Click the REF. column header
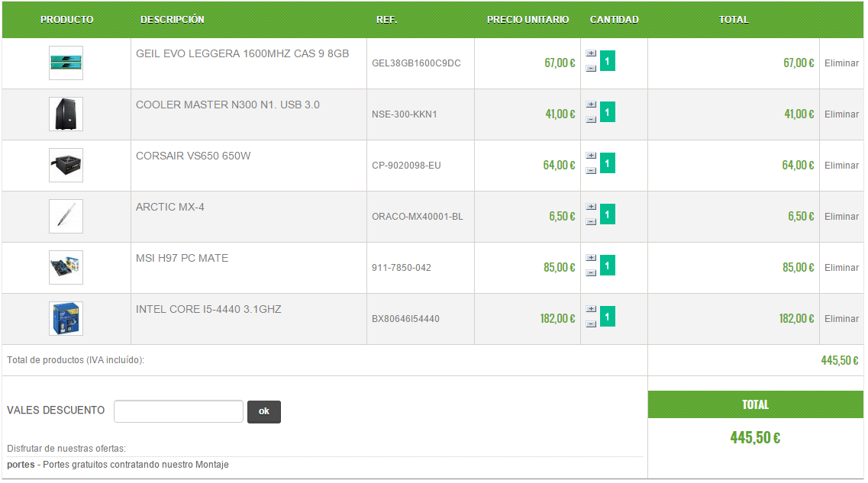 pos(386,19)
